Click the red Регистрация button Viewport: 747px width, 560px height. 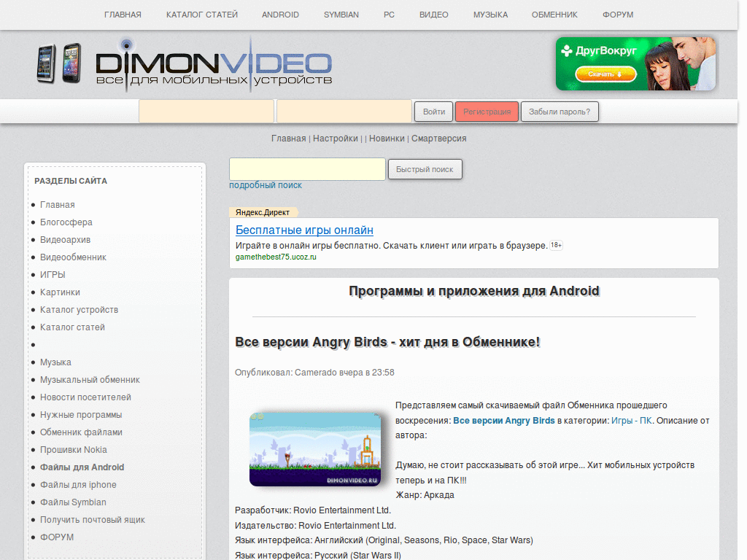487,112
